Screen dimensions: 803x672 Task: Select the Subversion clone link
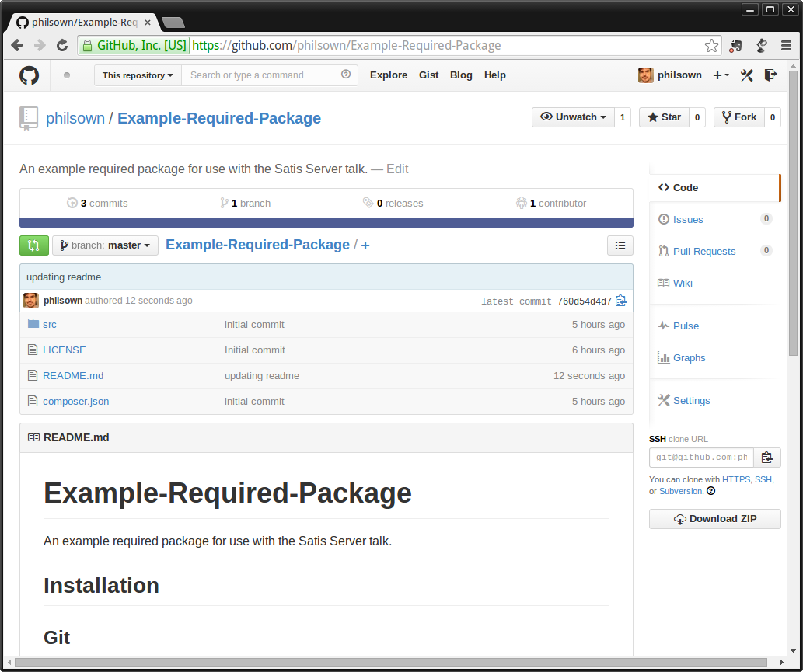click(x=681, y=491)
